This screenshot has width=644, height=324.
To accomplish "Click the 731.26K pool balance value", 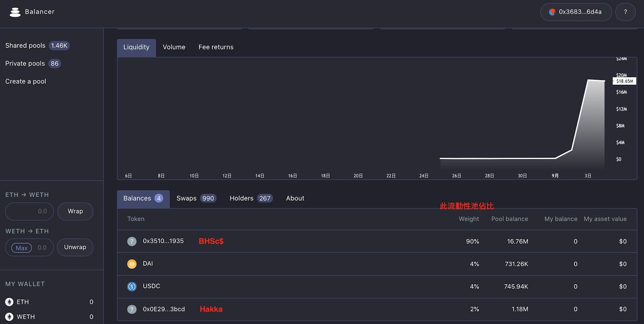I will (x=516, y=264).
